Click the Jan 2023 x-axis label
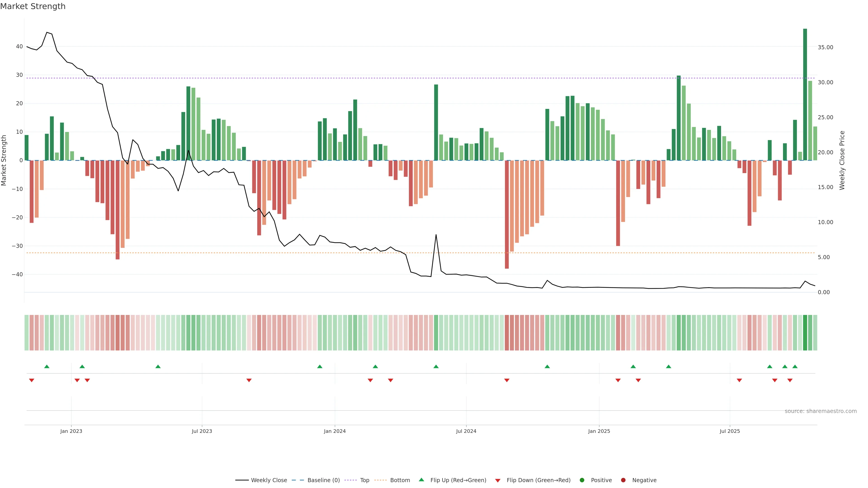 (71, 431)
